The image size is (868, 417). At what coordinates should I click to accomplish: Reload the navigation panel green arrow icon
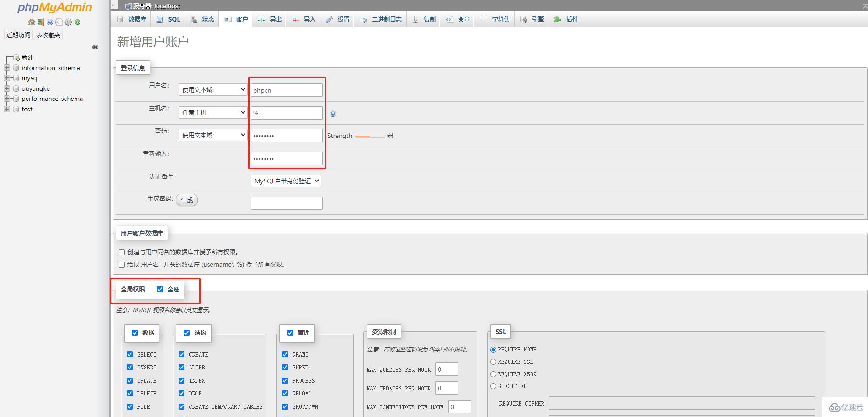77,22
